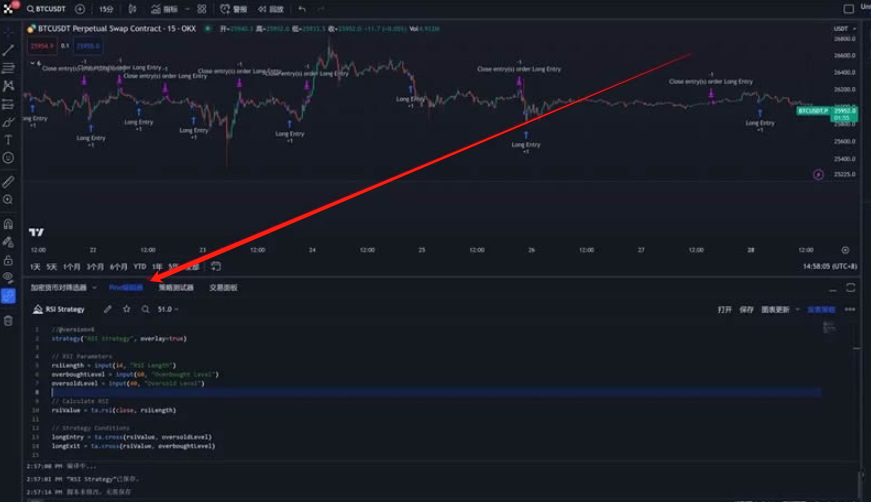
Task: Favorite the script with the star icon
Action: pos(127,309)
